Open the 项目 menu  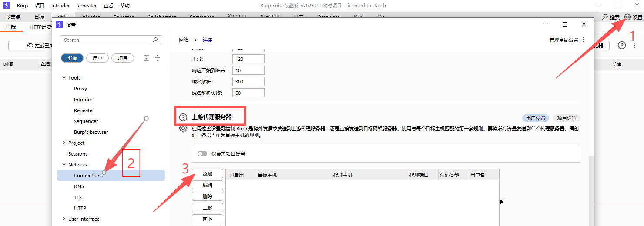[40, 6]
